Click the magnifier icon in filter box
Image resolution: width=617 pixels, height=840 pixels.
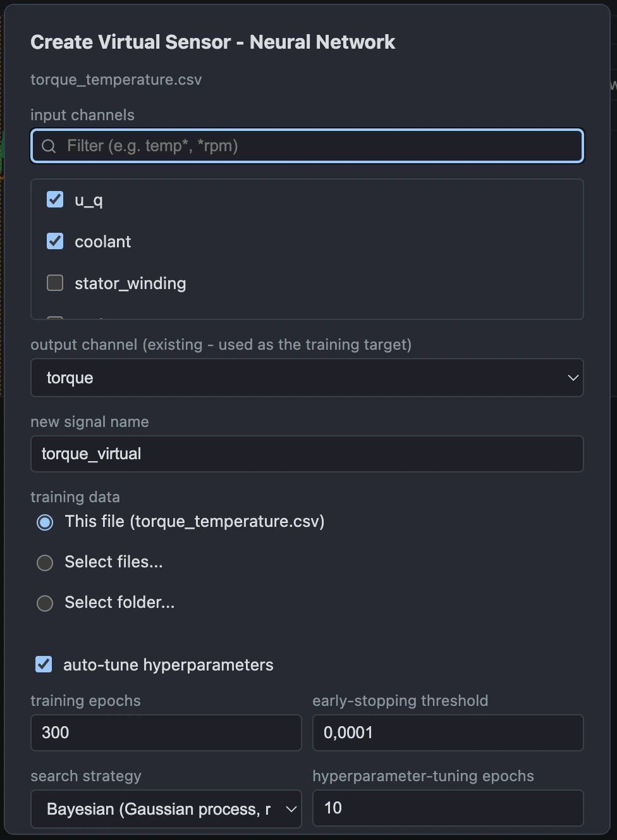point(49,146)
